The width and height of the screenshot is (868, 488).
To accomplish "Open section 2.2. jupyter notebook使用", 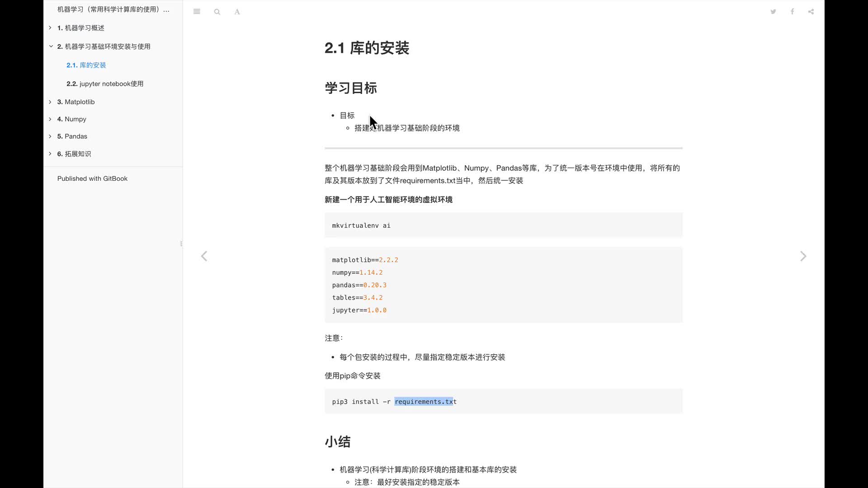I will 105,84.
